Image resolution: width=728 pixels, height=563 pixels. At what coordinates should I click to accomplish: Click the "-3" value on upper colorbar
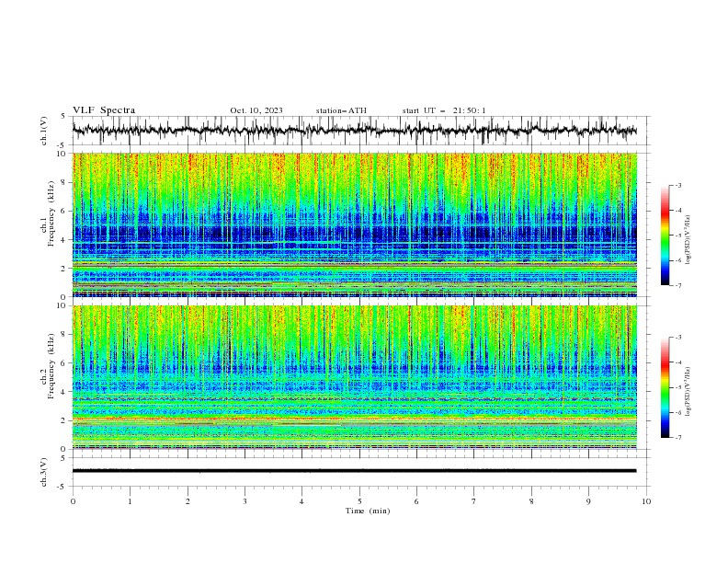coord(677,185)
